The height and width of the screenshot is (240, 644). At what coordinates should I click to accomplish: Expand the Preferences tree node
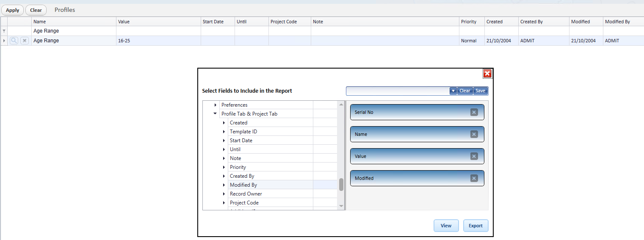[x=216, y=105]
